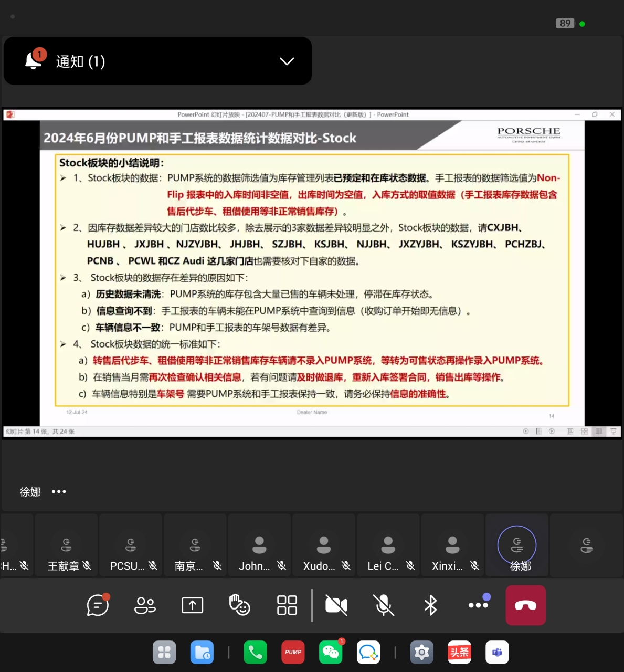Viewport: 624px width, 672px height.
Task: Select participant tile Lei C...
Action: click(x=388, y=545)
